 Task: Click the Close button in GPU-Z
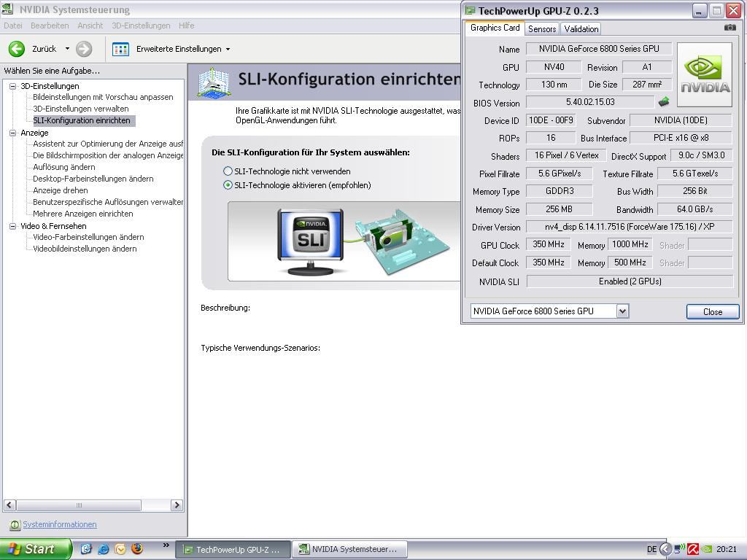click(x=713, y=311)
